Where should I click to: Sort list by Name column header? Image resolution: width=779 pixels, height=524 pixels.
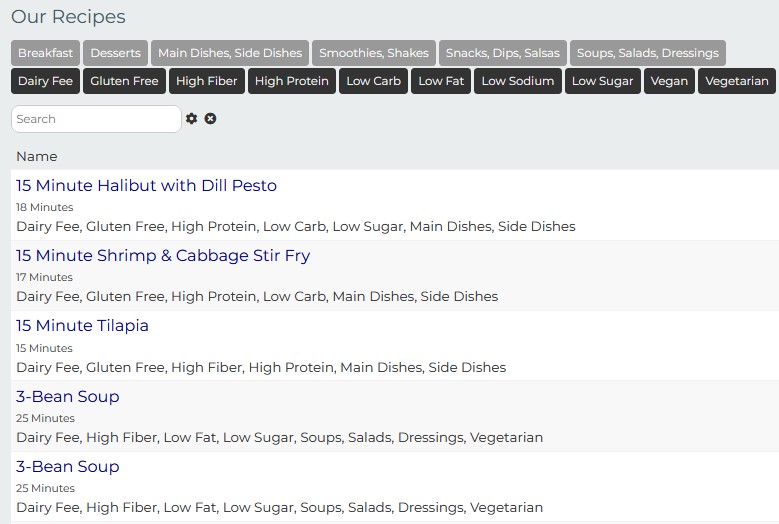(37, 156)
